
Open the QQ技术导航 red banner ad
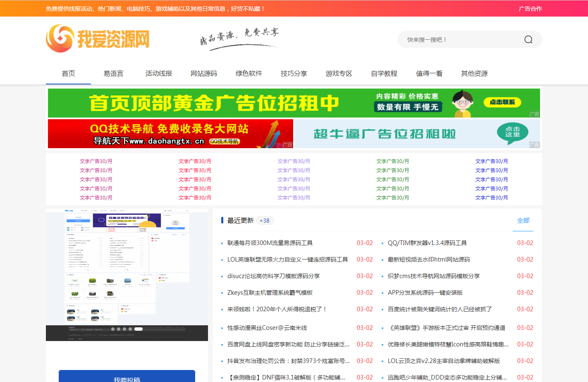coord(170,134)
